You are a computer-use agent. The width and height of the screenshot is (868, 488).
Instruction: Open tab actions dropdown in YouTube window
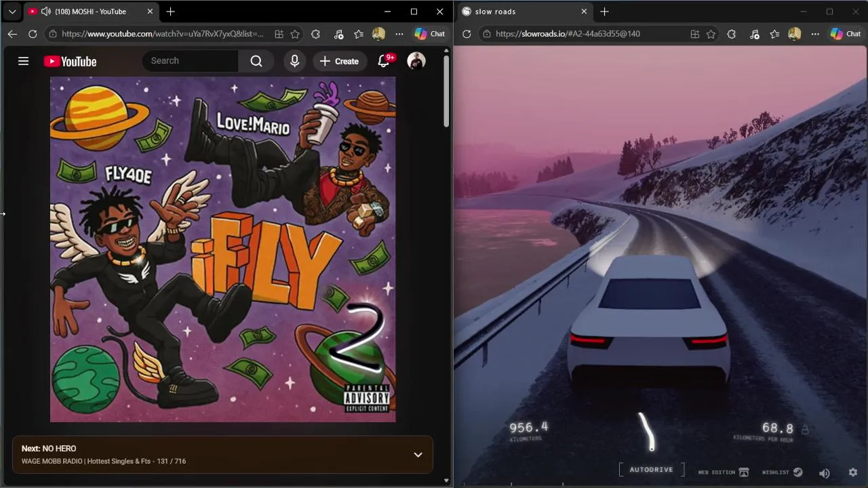click(12, 12)
